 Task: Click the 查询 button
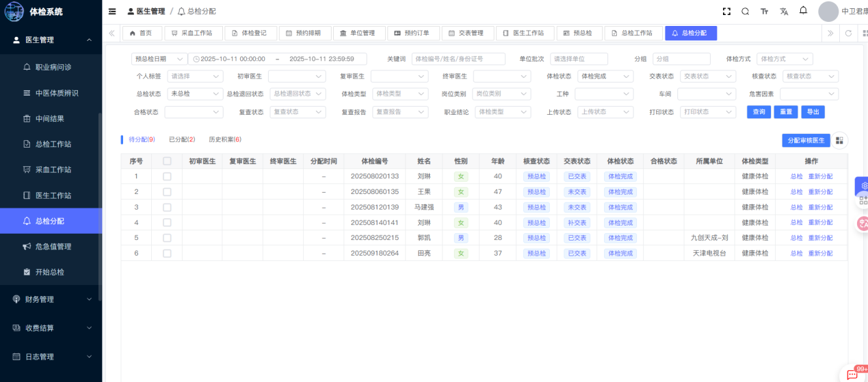tap(759, 112)
